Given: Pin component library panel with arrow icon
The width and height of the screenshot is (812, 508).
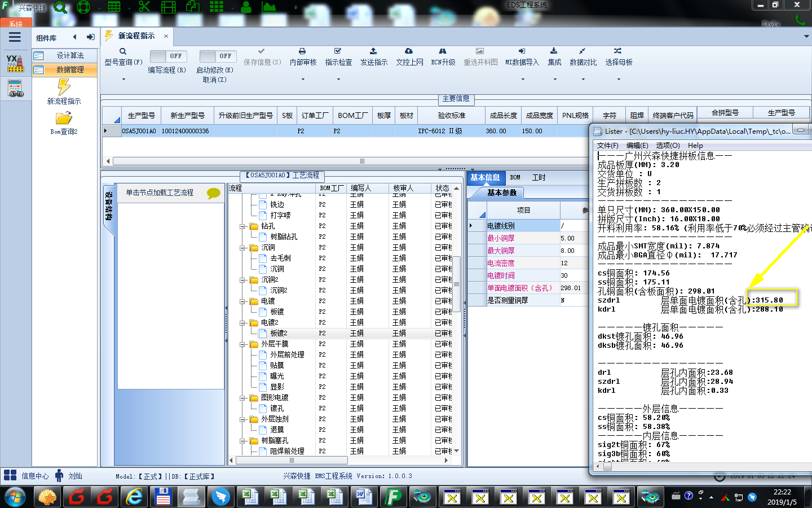Looking at the screenshot, I should pos(90,37).
